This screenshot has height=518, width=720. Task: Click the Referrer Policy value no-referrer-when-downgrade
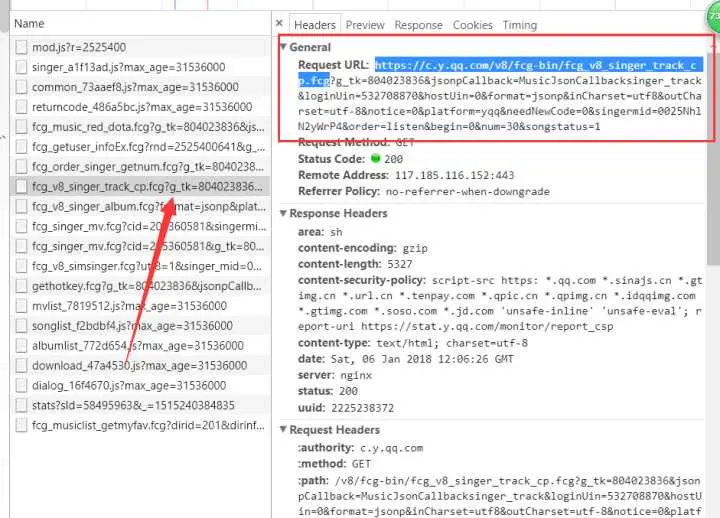(x=467, y=191)
